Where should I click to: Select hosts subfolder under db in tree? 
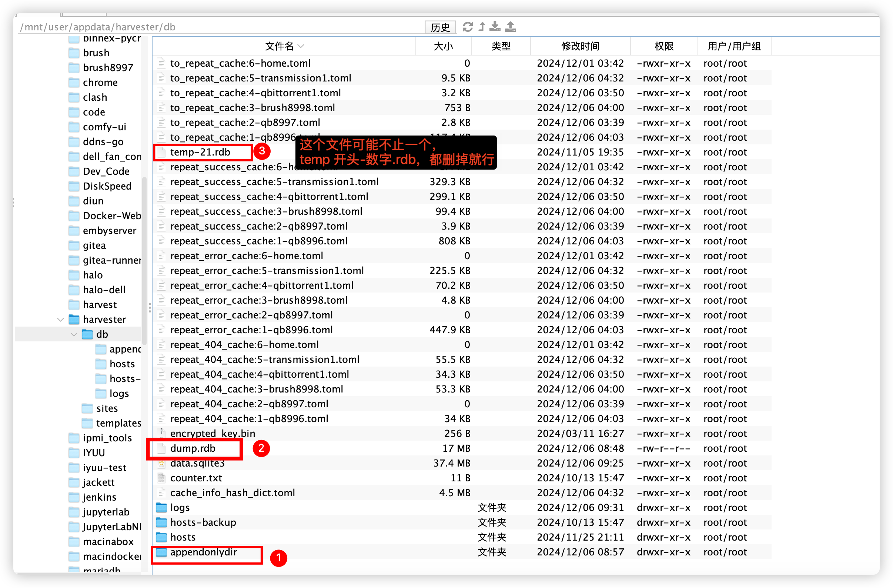[x=122, y=364]
